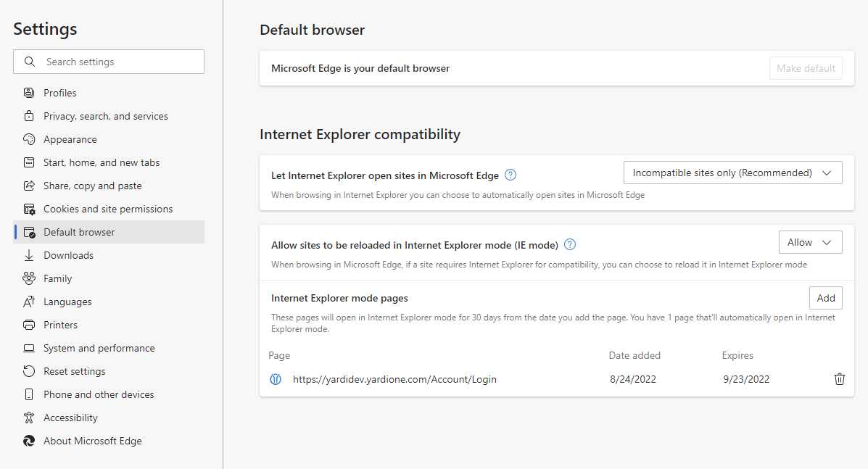This screenshot has height=469, width=868.
Task: Click the Phone and other devices icon
Action: pyautogui.click(x=29, y=394)
